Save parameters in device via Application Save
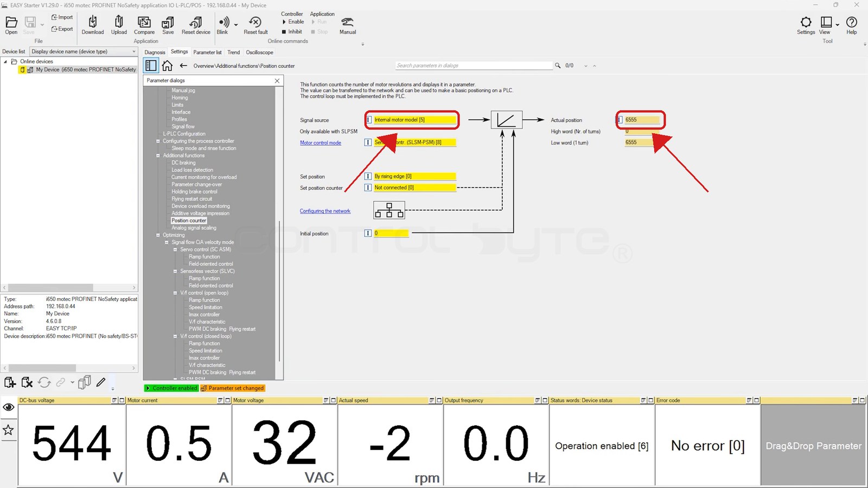 [x=168, y=25]
